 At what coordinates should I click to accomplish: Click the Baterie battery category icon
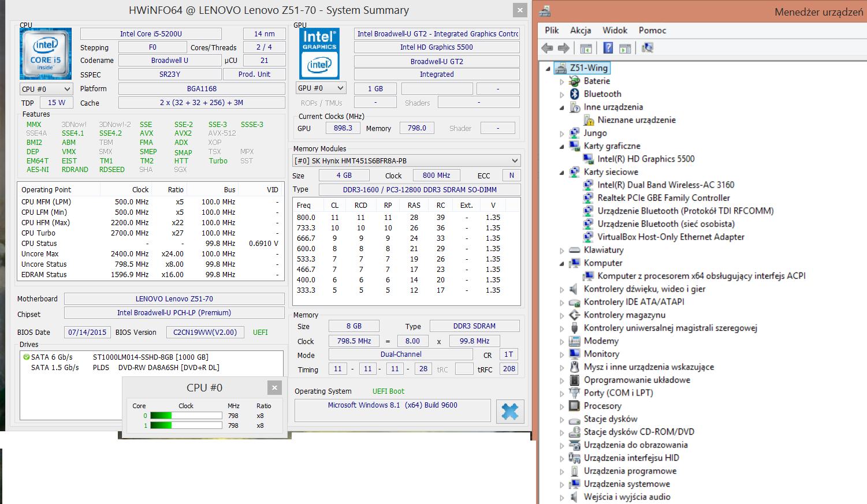(x=575, y=81)
